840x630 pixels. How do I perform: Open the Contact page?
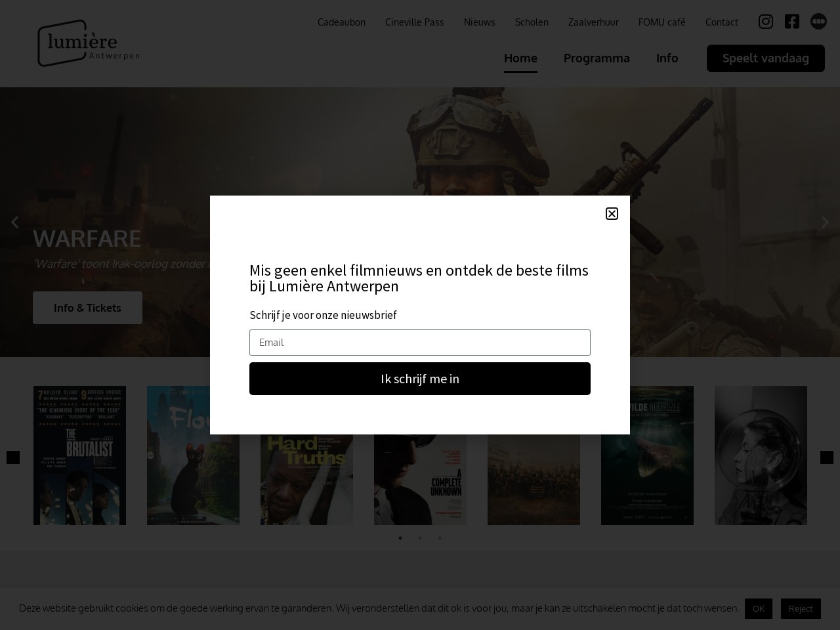(x=722, y=22)
